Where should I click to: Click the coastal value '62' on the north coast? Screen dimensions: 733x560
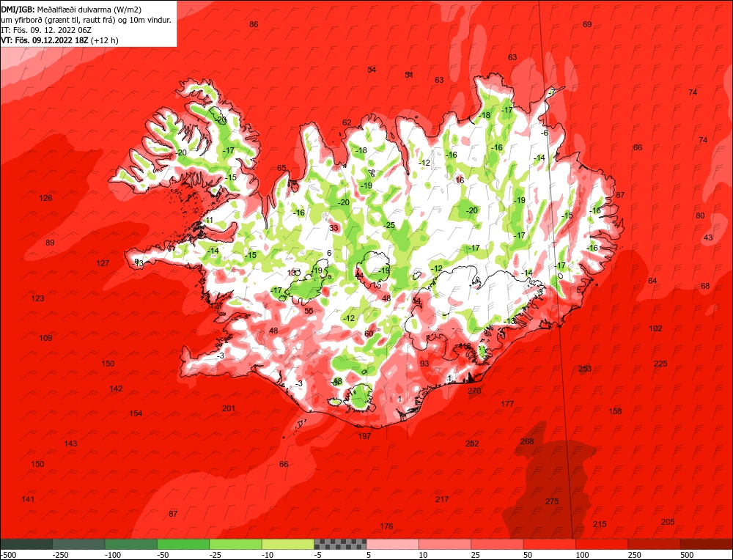(347, 122)
